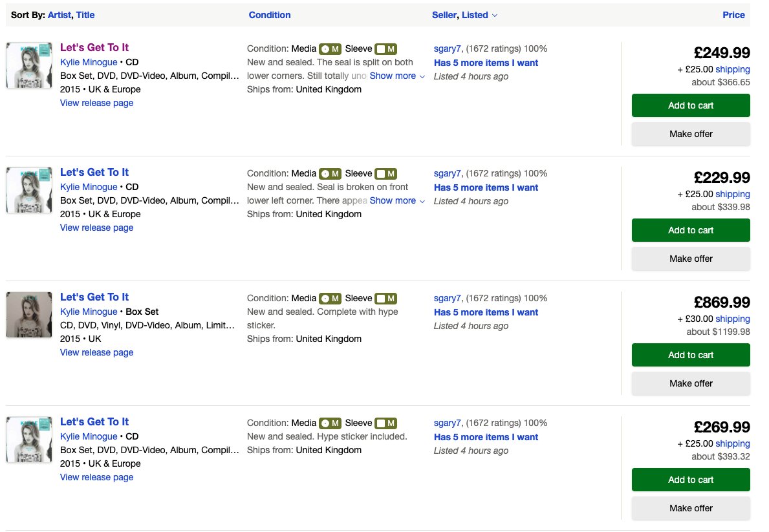Open sgary7 seller profile in £249.99 listing
Viewport: 769px width, 532px height.
coord(448,48)
